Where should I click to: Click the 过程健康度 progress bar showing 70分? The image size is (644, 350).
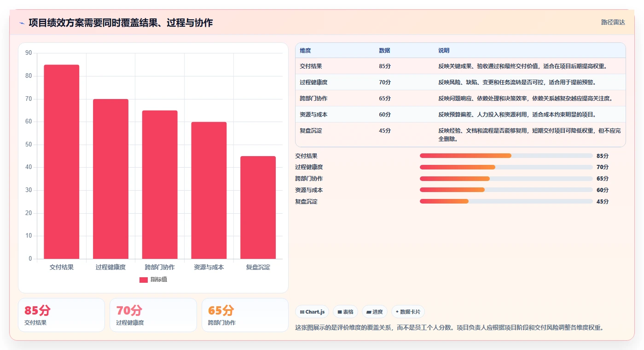click(506, 167)
